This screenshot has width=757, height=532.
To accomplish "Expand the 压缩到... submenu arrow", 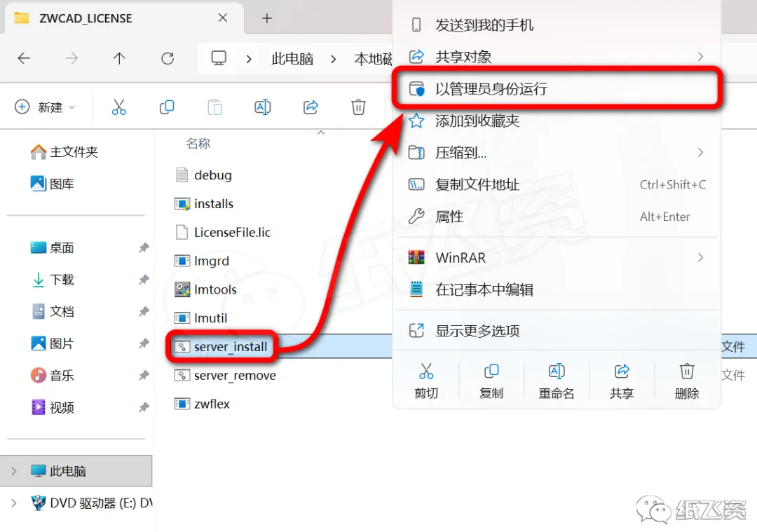I will (x=700, y=153).
